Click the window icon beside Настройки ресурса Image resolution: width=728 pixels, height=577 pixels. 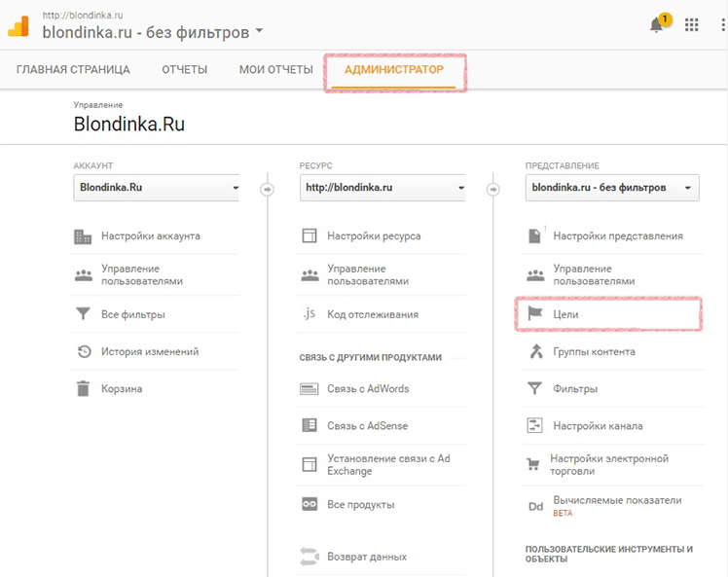309,235
